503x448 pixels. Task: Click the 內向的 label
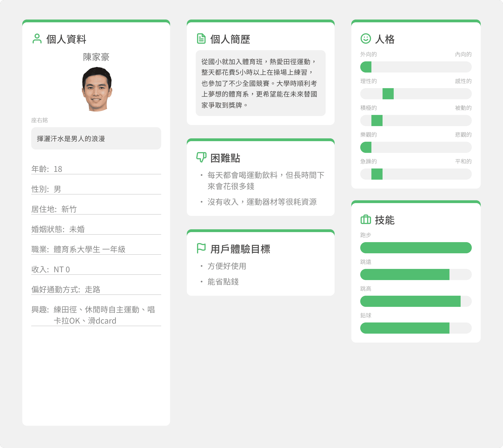coord(463,54)
